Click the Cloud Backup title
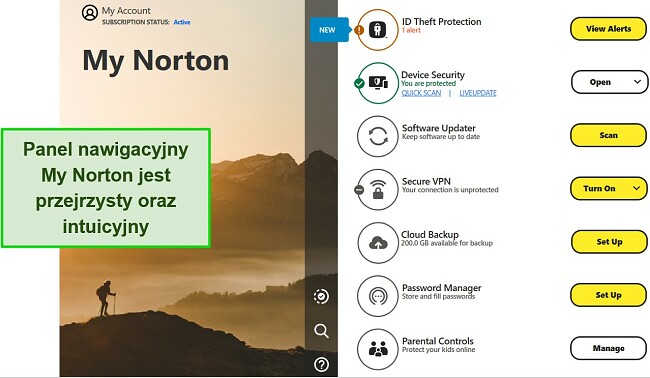Screen dimensions: 650x378 coord(429,234)
